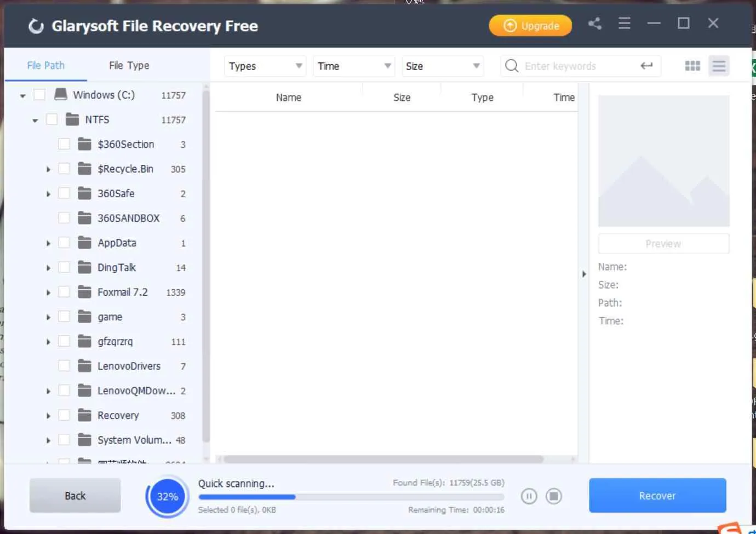Select the Foxmail 7.2 folder checkbox
756x534 pixels.
pyautogui.click(x=64, y=291)
